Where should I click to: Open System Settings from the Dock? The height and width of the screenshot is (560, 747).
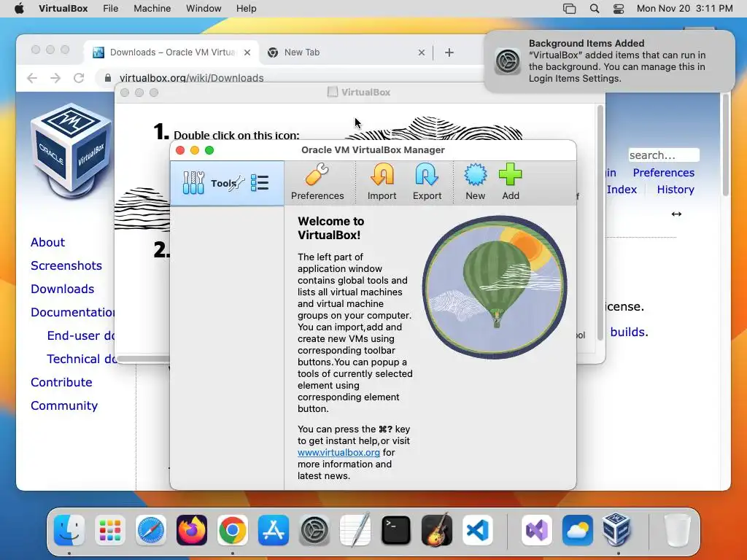tap(314, 530)
